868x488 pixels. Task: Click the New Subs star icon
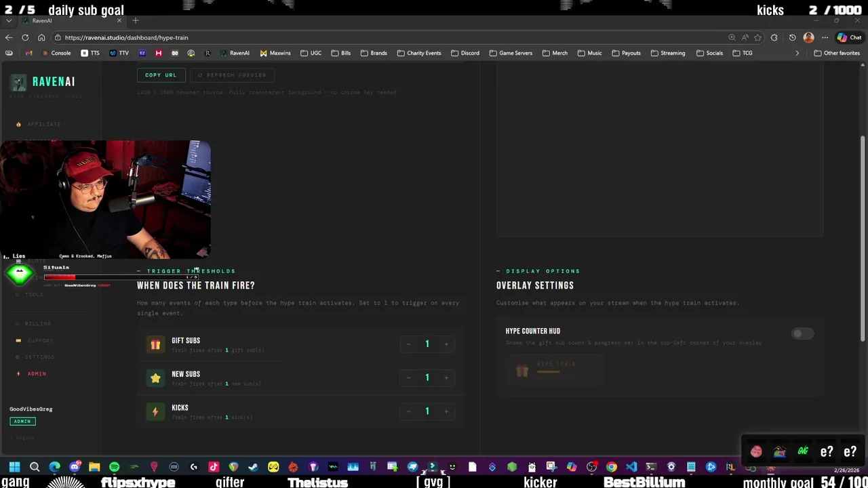coord(155,378)
